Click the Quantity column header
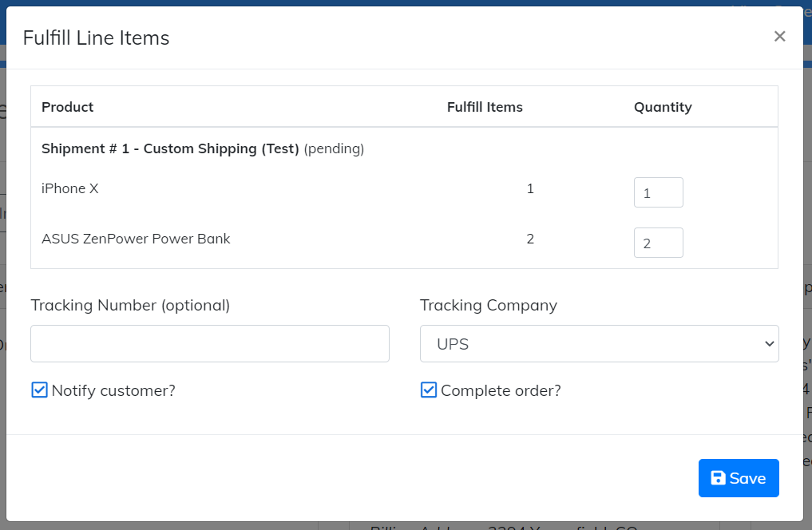Image resolution: width=812 pixels, height=530 pixels. tap(663, 107)
